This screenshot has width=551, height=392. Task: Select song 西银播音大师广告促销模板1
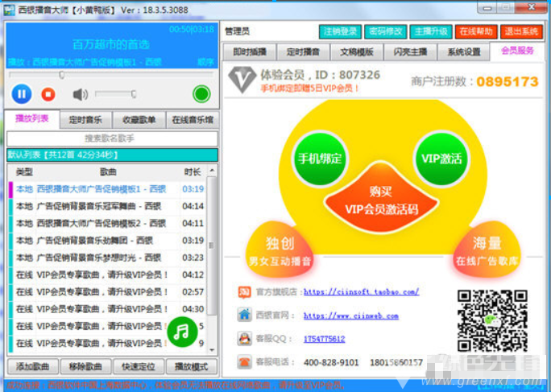[x=107, y=189]
